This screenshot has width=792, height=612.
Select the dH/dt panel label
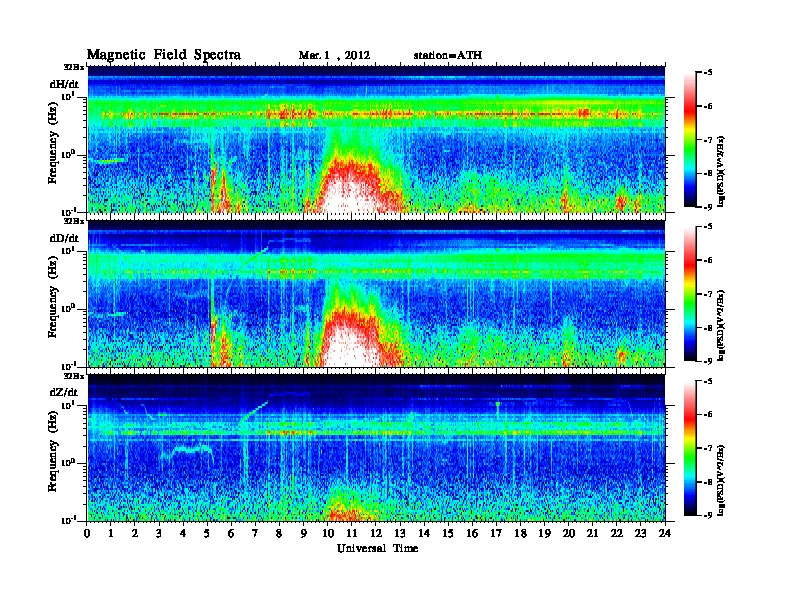[x=64, y=84]
